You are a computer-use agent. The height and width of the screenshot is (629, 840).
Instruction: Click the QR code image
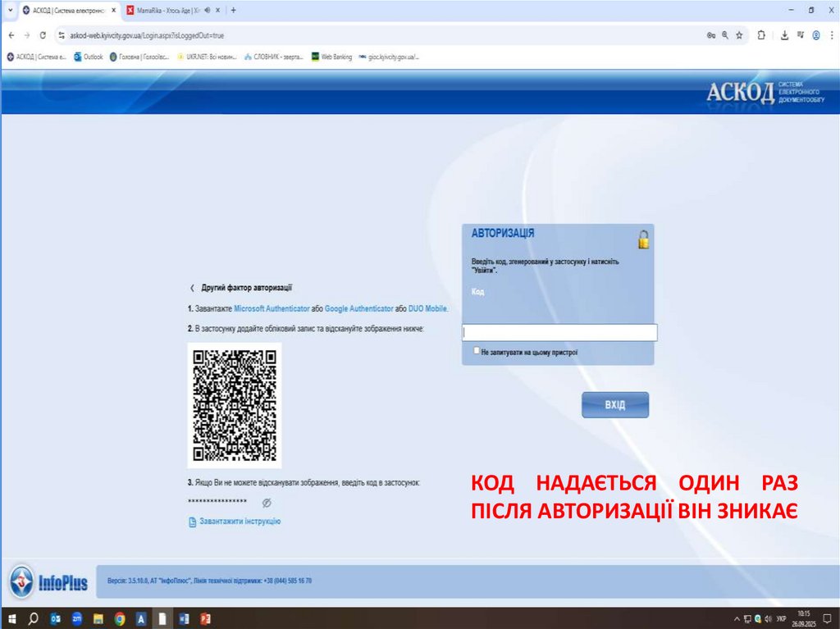pos(235,406)
